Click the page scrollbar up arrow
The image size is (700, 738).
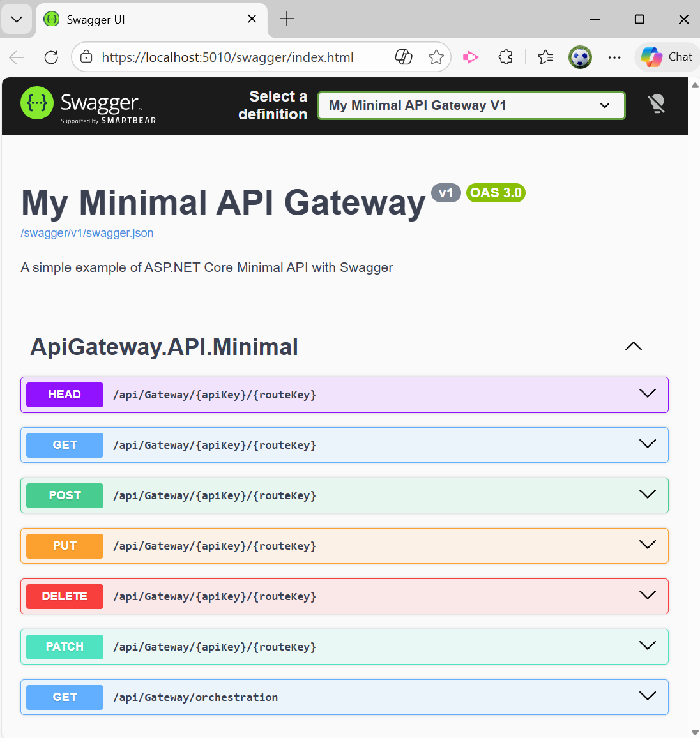pyautogui.click(x=695, y=85)
